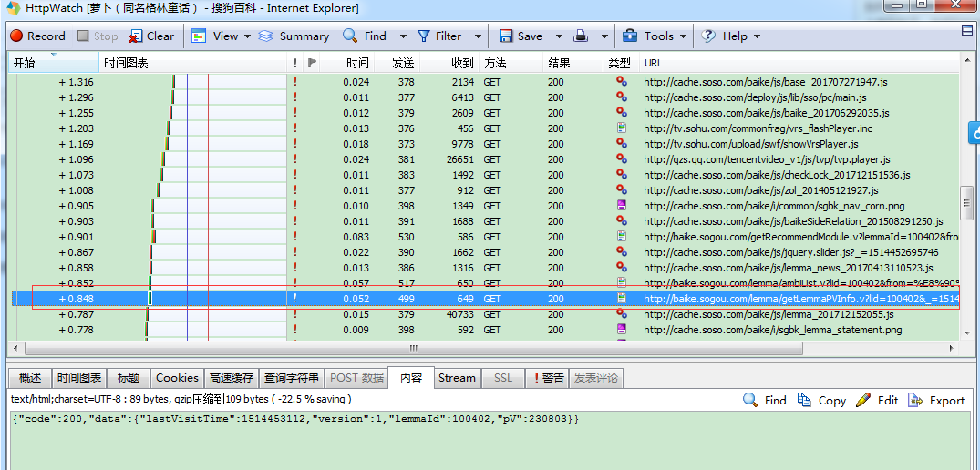Copy the response content
Viewport: 980px width, 470px height.
coord(821,400)
